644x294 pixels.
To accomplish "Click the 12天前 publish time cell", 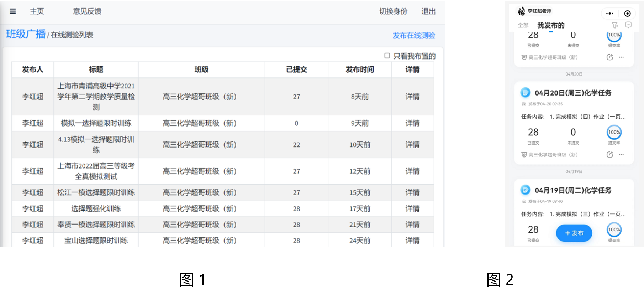I will coord(360,171).
